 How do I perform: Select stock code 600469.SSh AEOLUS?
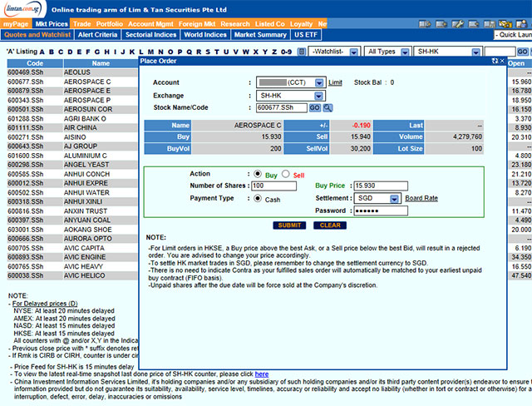[26, 72]
